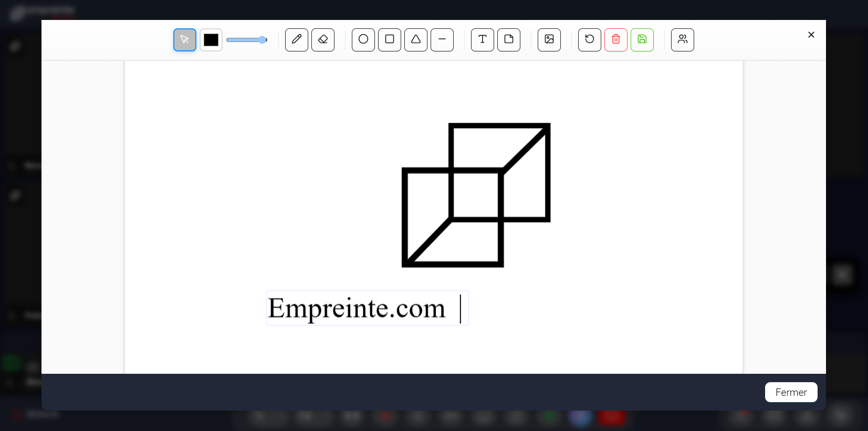Select the pencil drawing tool
Screen dimensions: 868x431
point(297,40)
